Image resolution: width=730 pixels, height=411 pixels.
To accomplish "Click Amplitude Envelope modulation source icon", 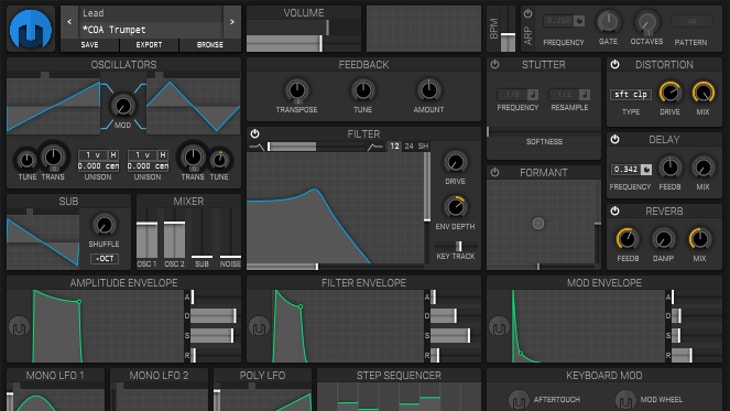I will pos(19,326).
